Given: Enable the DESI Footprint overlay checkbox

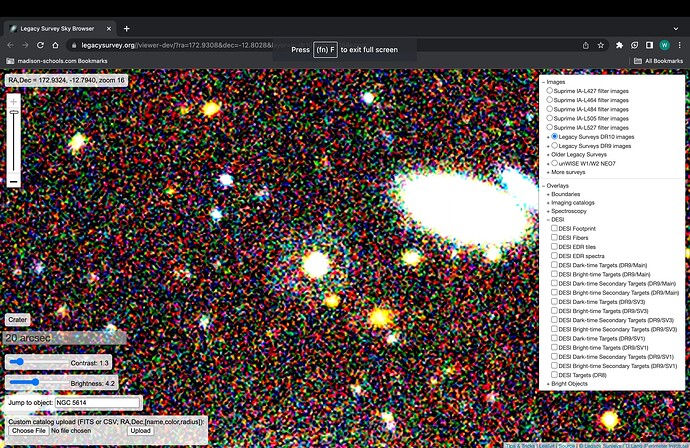Looking at the screenshot, I should pos(555,229).
